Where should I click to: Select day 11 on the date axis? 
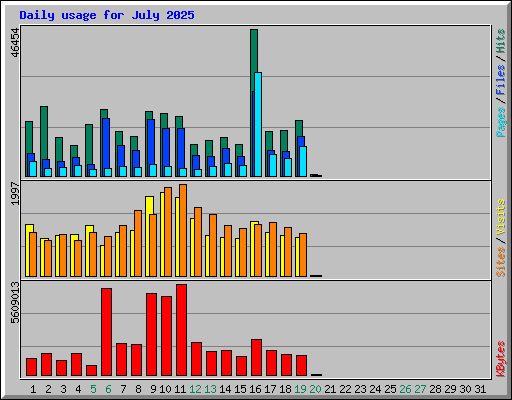click(180, 389)
